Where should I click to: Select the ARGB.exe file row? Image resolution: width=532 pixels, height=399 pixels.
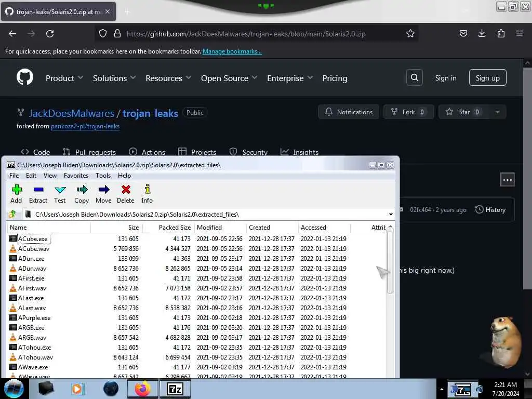click(x=197, y=328)
